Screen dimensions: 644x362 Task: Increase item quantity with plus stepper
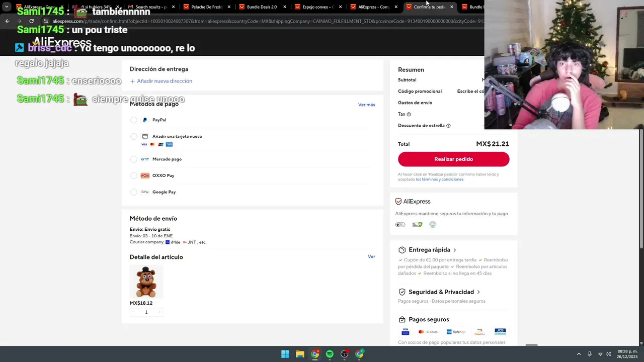(x=159, y=312)
